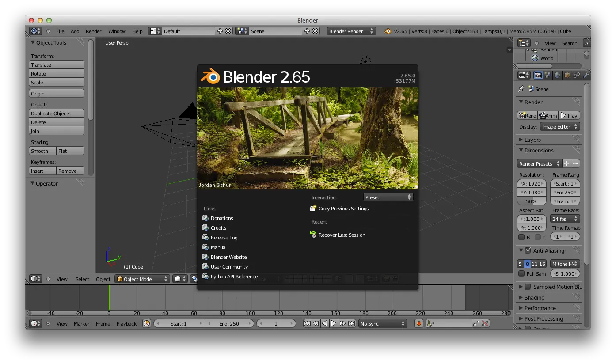This screenshot has height=364, width=616.
Task: Open the No Sync dropdown
Action: pyautogui.click(x=383, y=324)
